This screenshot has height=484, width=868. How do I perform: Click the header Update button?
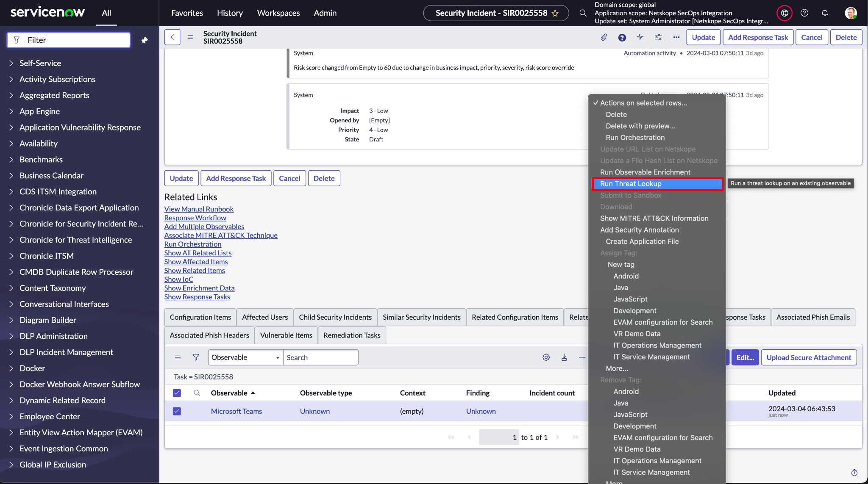tap(704, 37)
